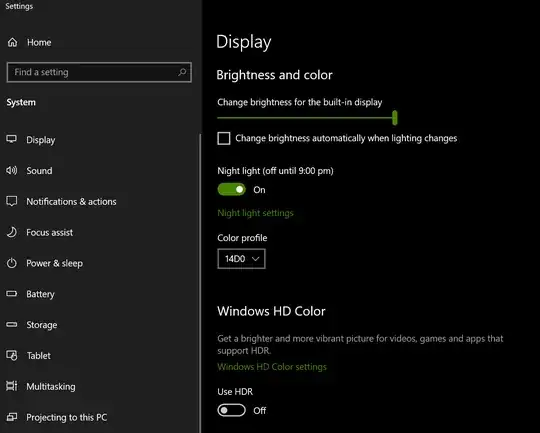
Task: Click the Storage drive icon
Action: [11, 324]
